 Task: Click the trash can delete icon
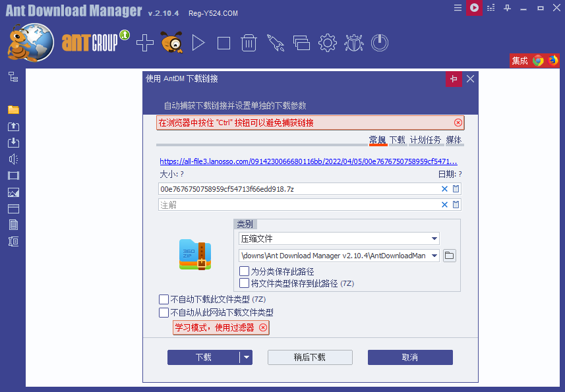click(249, 43)
